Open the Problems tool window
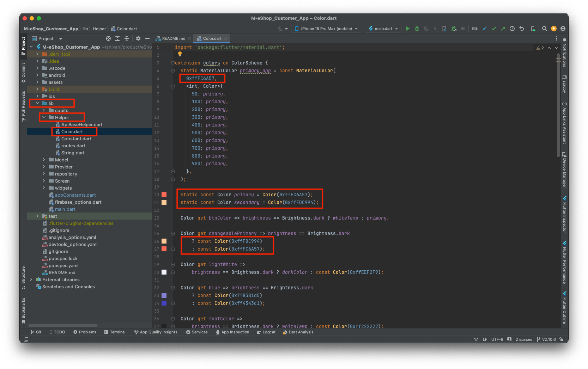 pos(85,332)
